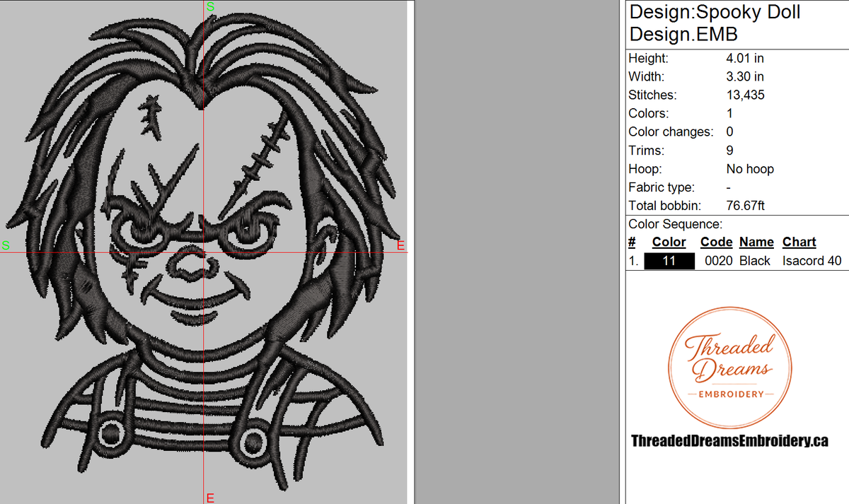Click the 'Hoop:' label
This screenshot has height=504, width=849.
coord(645,169)
